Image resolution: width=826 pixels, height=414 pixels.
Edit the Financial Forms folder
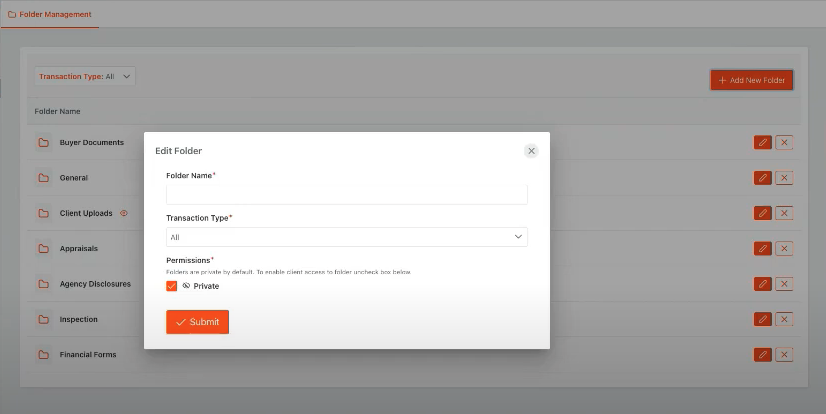tap(762, 354)
